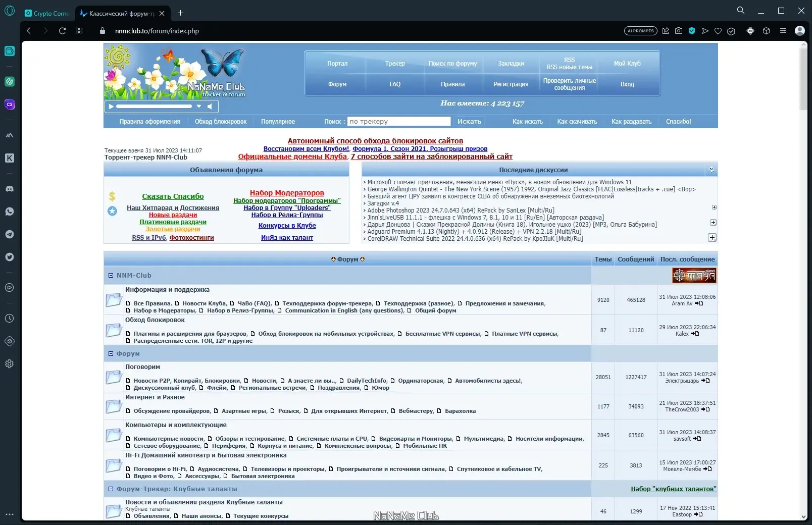Click the page address bar URL
The width and height of the screenshot is (812, 525).
[157, 31]
